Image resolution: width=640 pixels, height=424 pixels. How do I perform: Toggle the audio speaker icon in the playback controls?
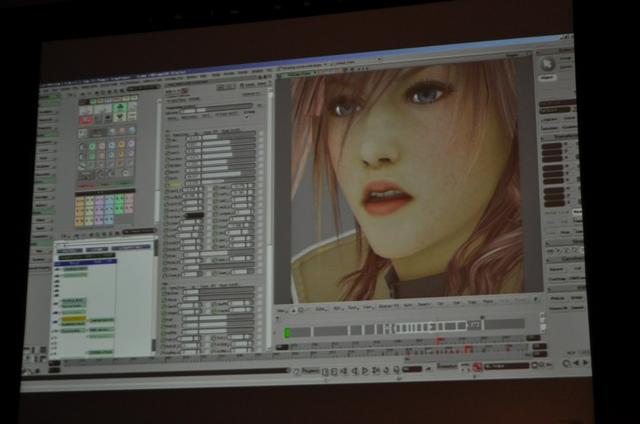(396, 370)
